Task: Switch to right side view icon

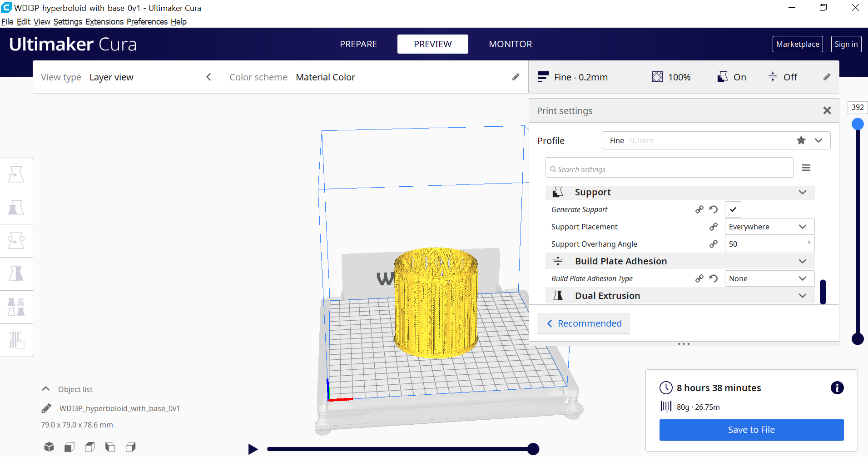Action: click(x=131, y=447)
